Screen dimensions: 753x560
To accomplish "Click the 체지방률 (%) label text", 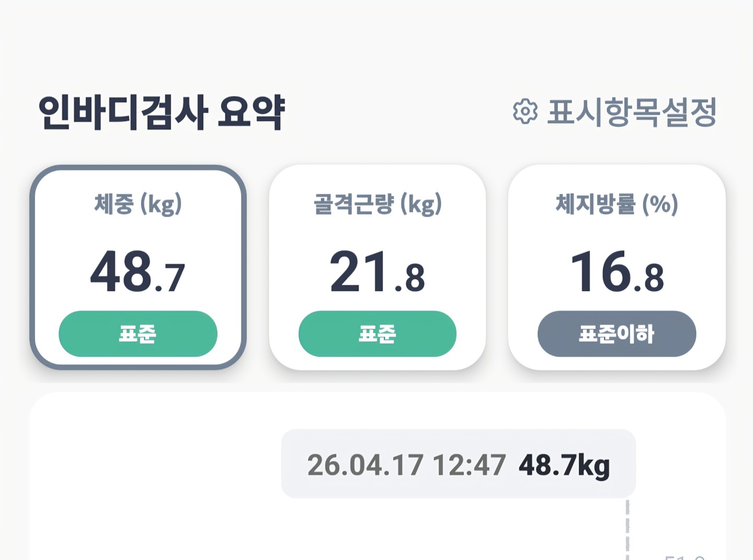I will [617, 204].
